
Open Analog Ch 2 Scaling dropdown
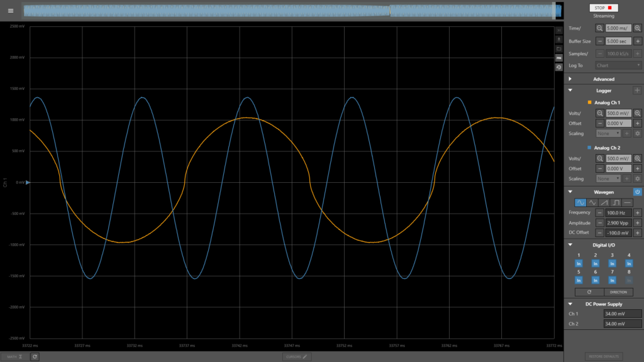(x=608, y=178)
